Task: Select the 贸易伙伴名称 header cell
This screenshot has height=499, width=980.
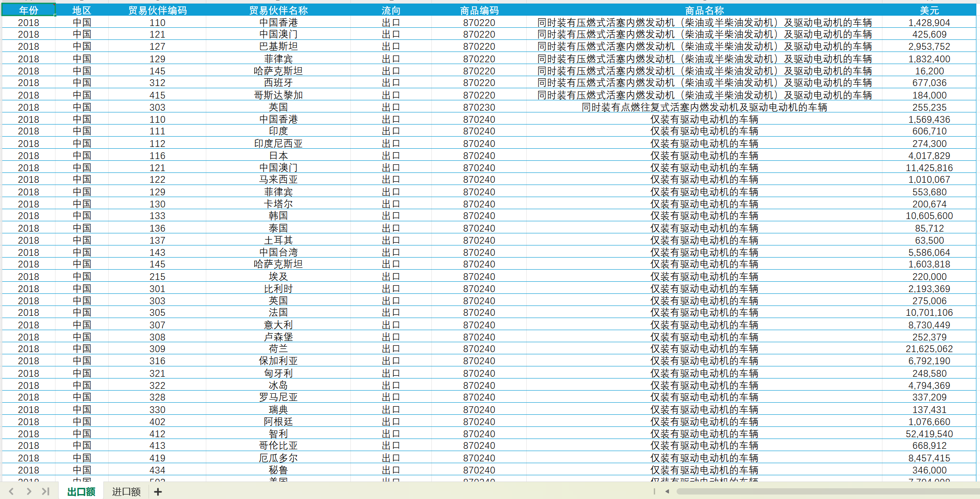Action: pos(278,10)
